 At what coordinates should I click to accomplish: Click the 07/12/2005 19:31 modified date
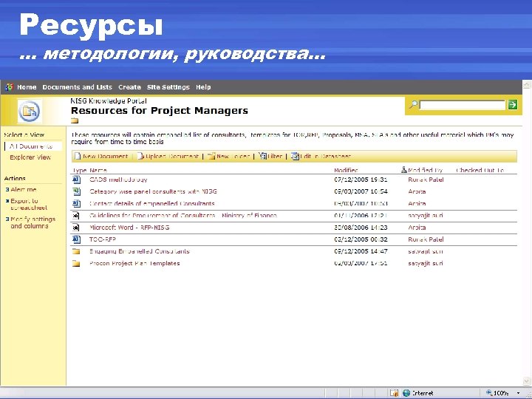tap(361, 180)
